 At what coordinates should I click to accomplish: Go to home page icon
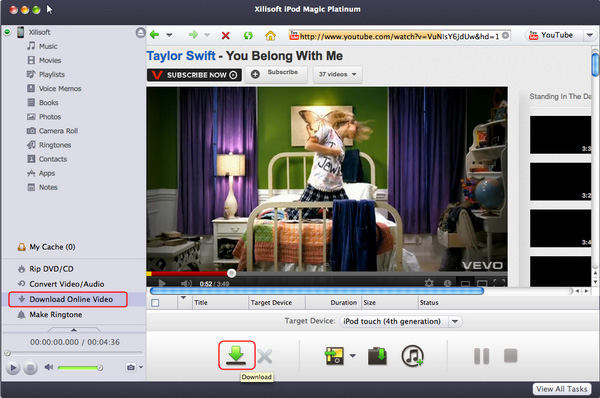pos(271,36)
